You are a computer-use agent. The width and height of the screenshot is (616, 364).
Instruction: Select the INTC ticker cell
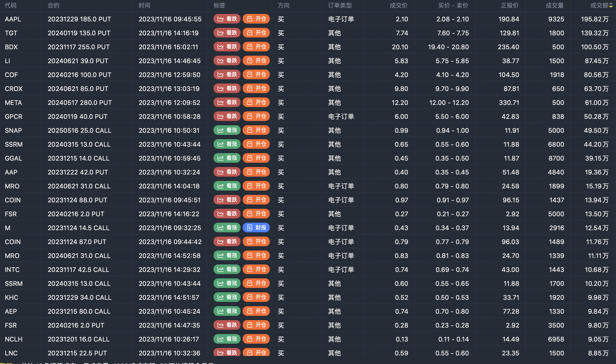tap(12, 270)
